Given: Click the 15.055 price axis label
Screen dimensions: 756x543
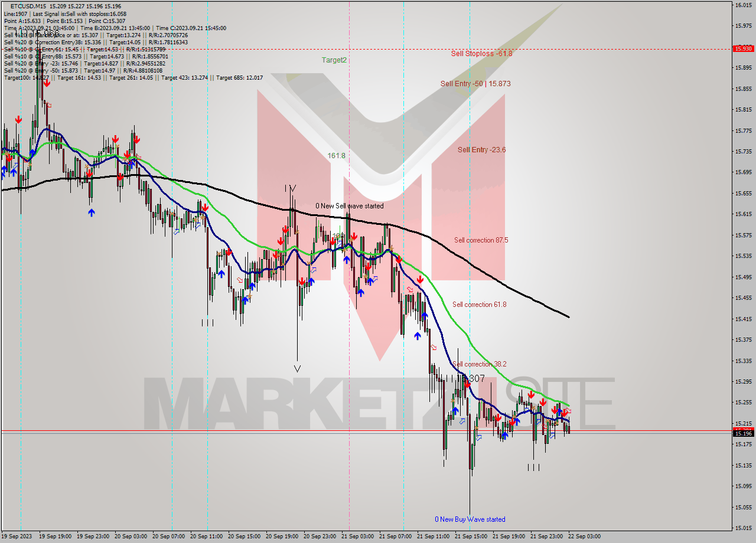Looking at the screenshot, I should [742, 507].
